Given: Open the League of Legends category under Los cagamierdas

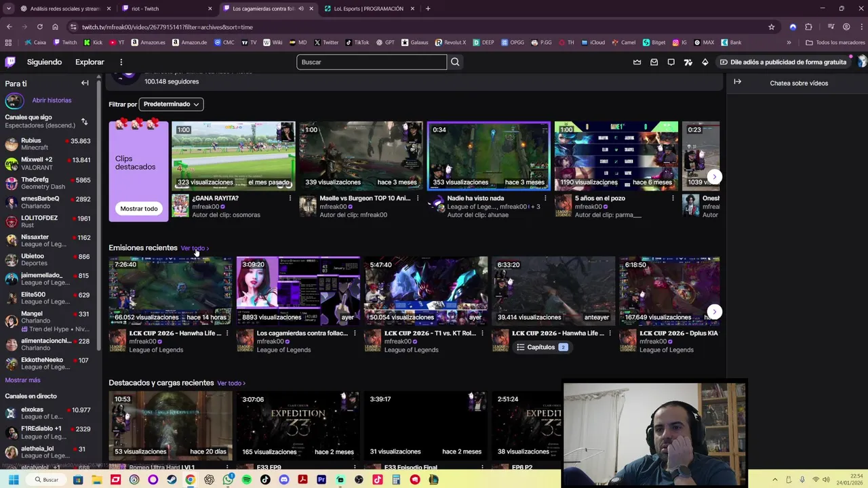Looking at the screenshot, I should tap(283, 350).
